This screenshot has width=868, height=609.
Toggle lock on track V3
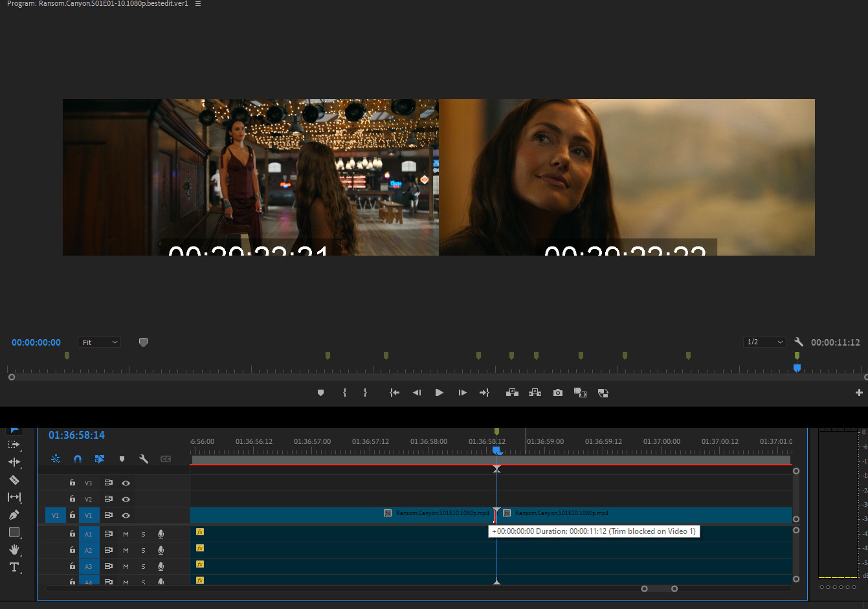(72, 483)
